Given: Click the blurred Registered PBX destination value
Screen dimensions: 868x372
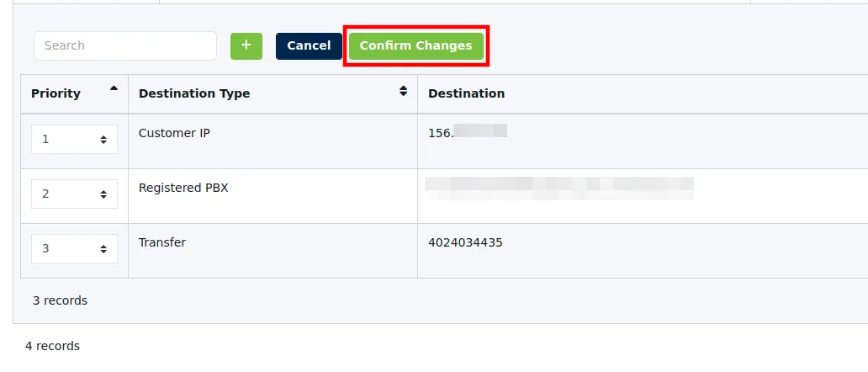Looking at the screenshot, I should (x=559, y=189).
